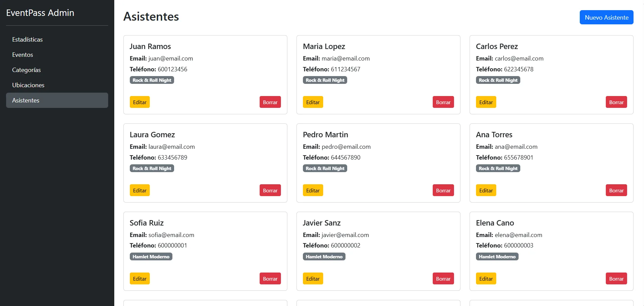Edit Javier Sanz's details
Image resolution: width=644 pixels, height=306 pixels.
313,279
